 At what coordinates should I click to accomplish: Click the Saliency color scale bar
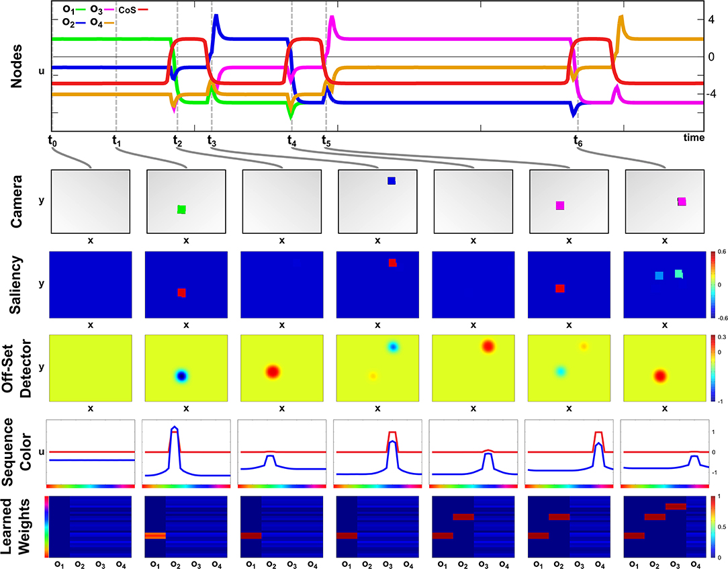click(713, 285)
